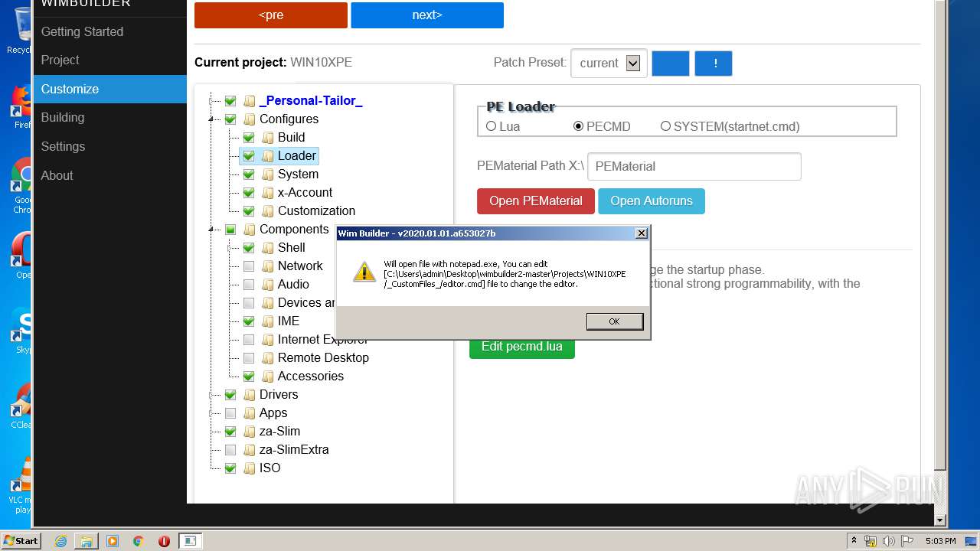Click the folder icon beside _Personal-Tailor_

249,100
